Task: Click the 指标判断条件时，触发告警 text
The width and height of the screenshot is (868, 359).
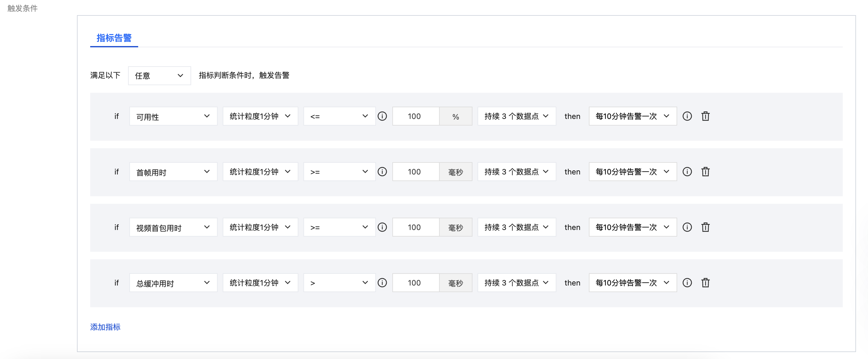Action: point(244,75)
